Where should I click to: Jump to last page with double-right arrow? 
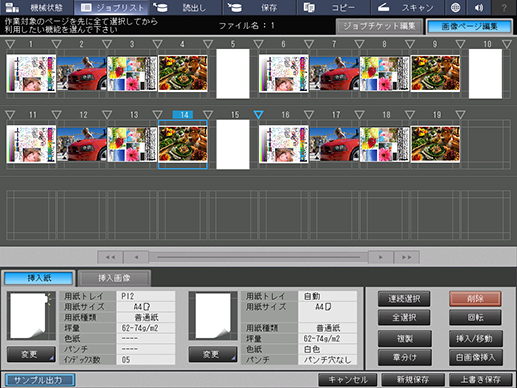(x=406, y=257)
